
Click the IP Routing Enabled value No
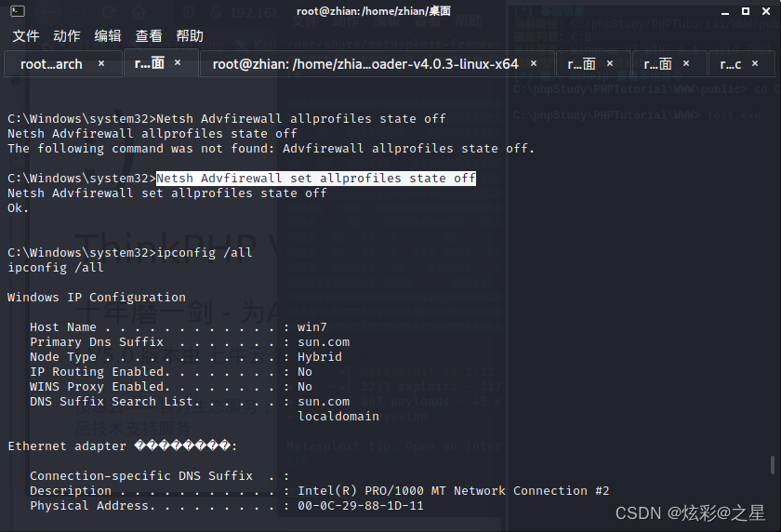click(305, 372)
